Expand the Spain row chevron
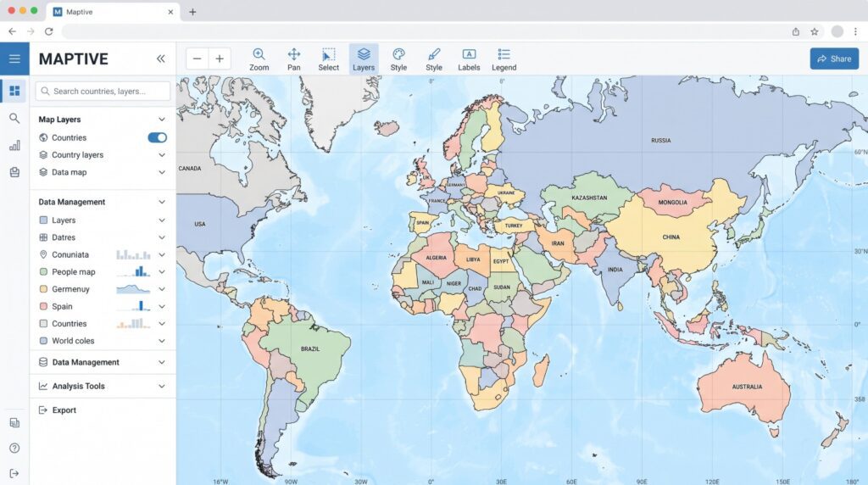The image size is (868, 485). tap(162, 306)
